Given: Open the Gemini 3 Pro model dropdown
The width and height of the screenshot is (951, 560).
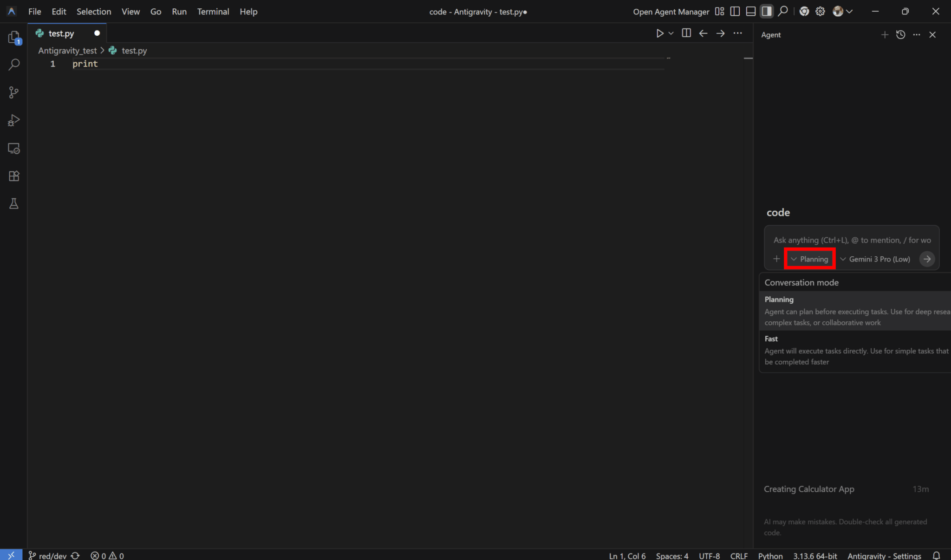Looking at the screenshot, I should click(x=875, y=259).
